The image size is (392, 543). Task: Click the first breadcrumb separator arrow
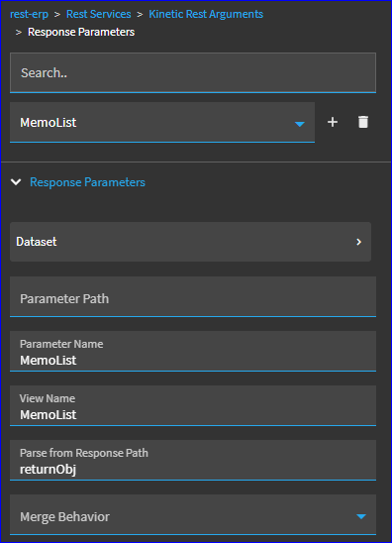(57, 14)
